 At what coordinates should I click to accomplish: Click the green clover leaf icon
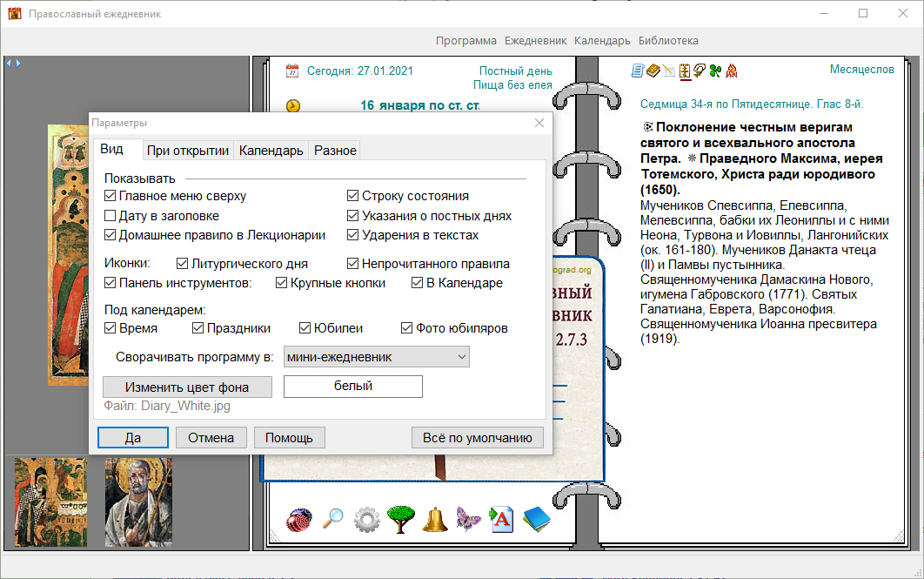(715, 71)
